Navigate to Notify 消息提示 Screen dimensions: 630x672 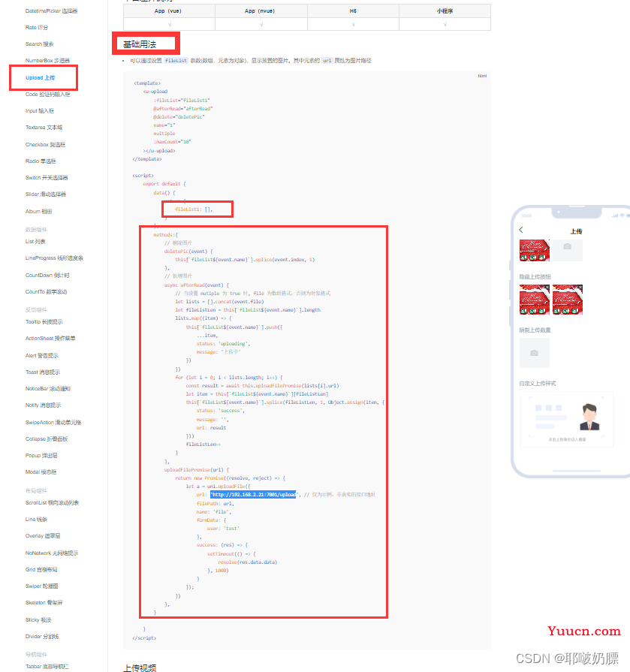[x=44, y=405]
